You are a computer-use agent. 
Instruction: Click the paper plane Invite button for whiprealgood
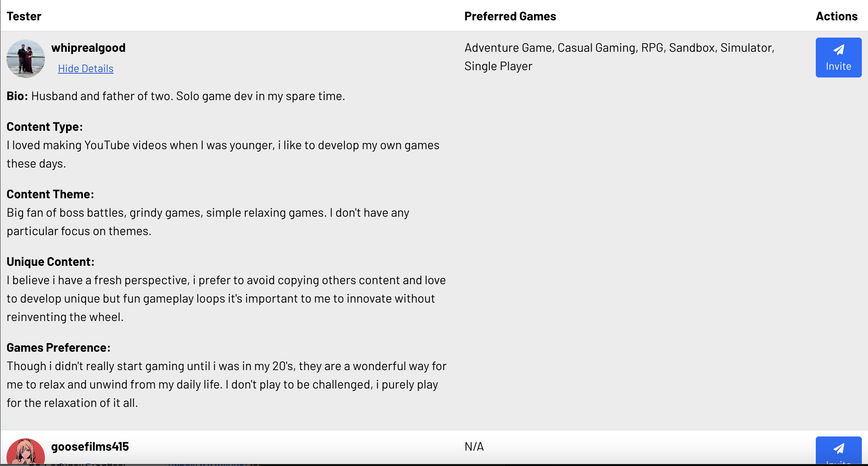click(838, 58)
